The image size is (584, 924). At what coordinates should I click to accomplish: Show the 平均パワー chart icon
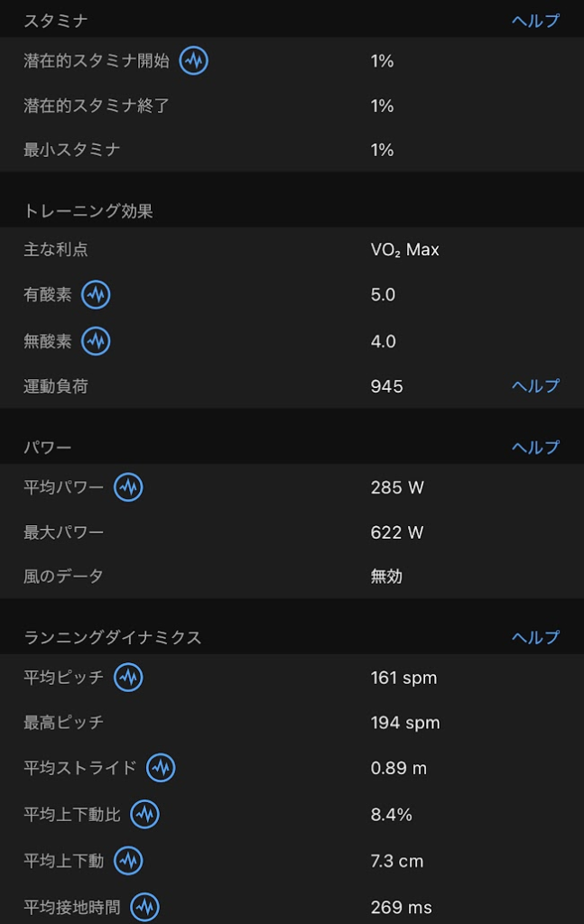click(128, 487)
